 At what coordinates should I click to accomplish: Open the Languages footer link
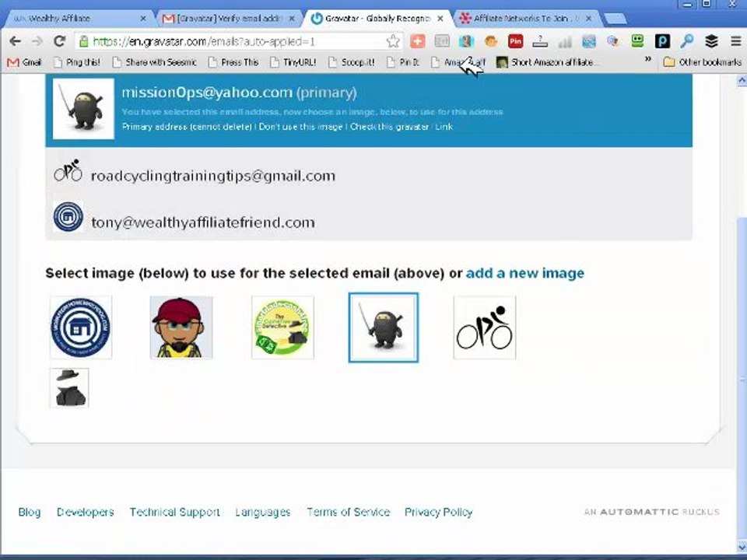coord(263,512)
